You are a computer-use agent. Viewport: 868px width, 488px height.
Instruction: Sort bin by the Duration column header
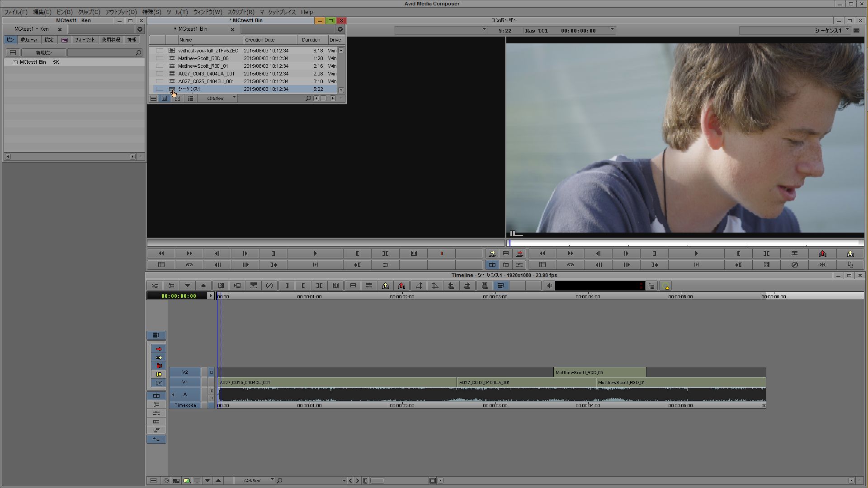311,40
